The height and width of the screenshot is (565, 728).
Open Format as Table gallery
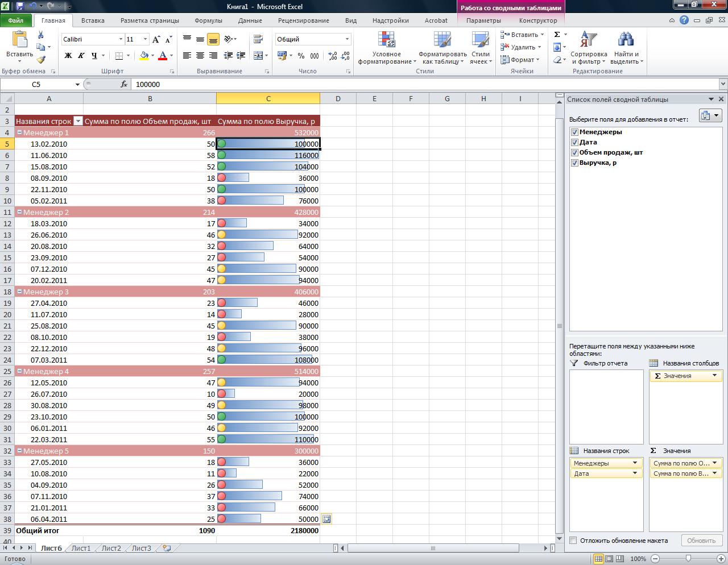tap(442, 40)
